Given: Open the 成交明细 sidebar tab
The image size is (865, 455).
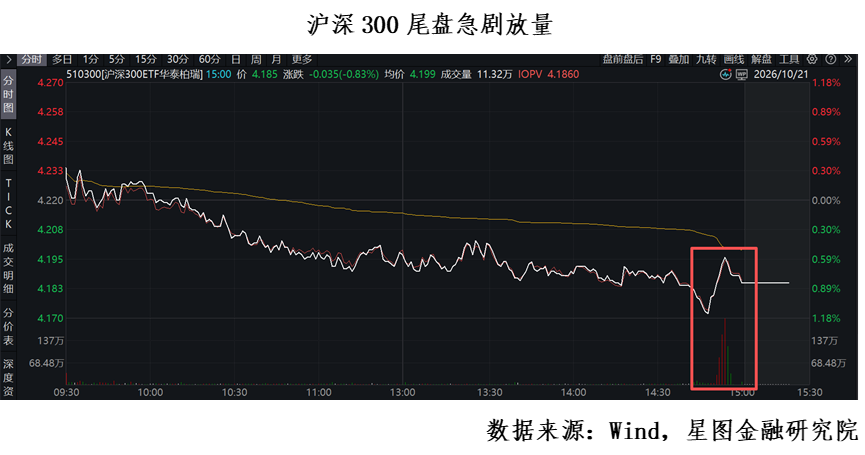Looking at the screenshot, I should click(8, 268).
